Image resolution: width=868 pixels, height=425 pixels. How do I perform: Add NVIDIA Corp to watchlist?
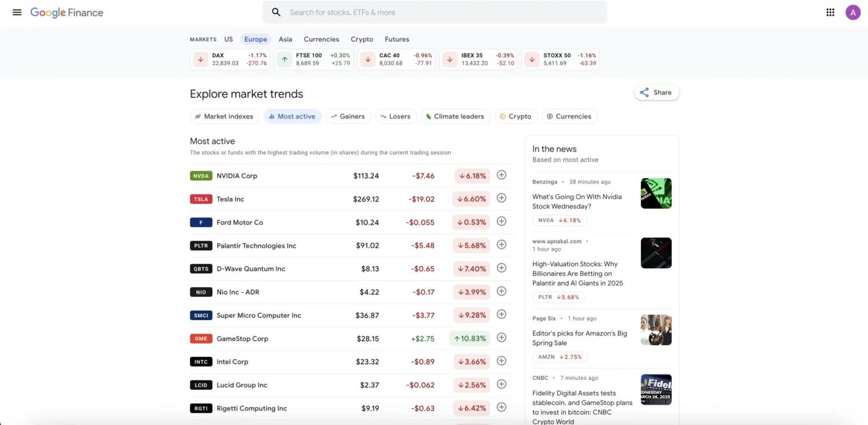coord(502,175)
